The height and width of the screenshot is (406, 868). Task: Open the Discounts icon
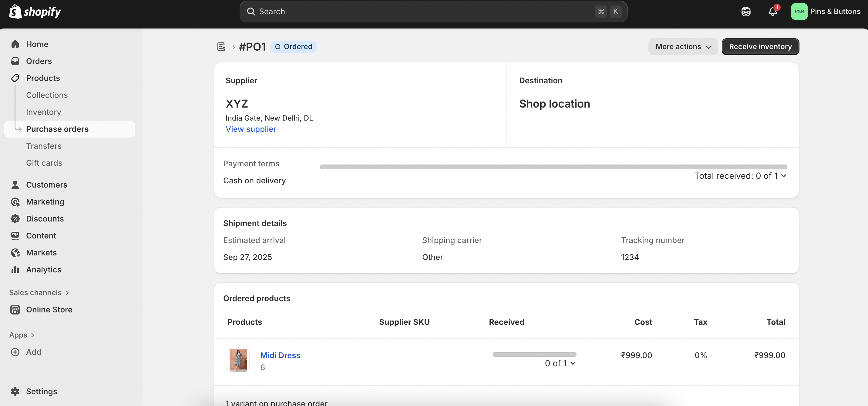15,219
